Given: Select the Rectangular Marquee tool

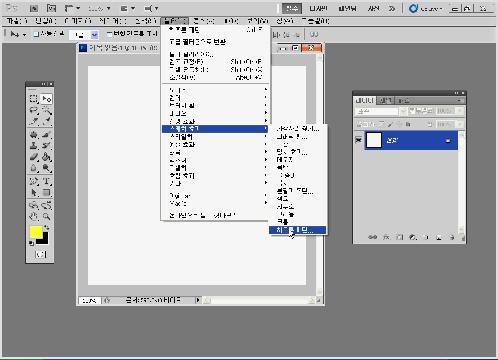Looking at the screenshot, I should coord(34,99).
